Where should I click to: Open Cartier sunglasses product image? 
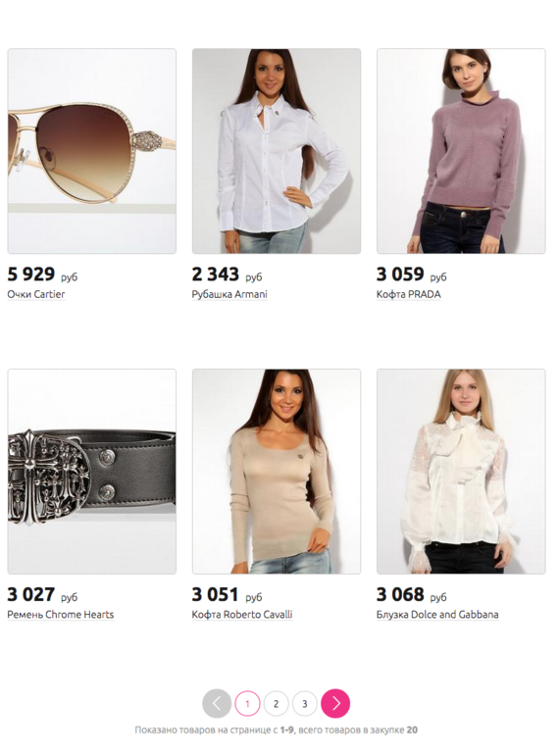click(92, 151)
